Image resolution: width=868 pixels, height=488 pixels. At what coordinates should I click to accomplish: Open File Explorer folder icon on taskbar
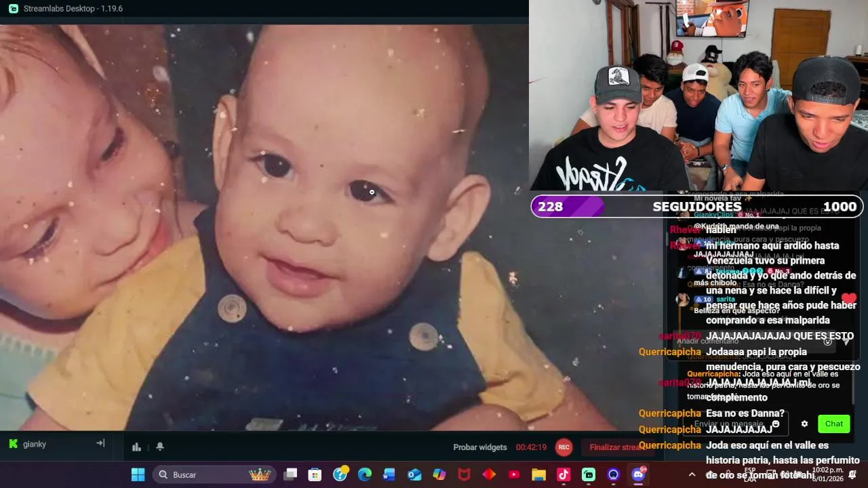click(538, 474)
